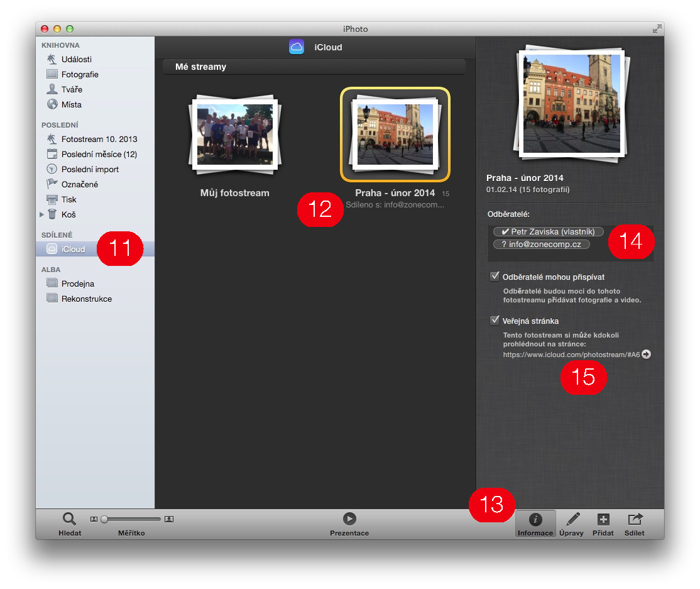Click Petr Zaviska owner token
The image size is (700, 589).
point(548,231)
